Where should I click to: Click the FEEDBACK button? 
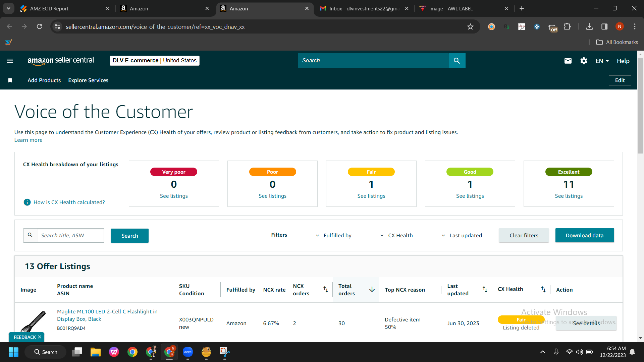[24, 337]
